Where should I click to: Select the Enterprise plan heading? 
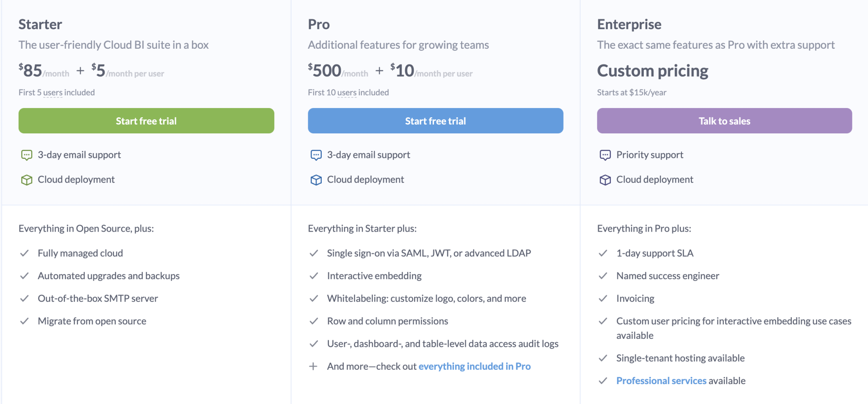(x=629, y=24)
